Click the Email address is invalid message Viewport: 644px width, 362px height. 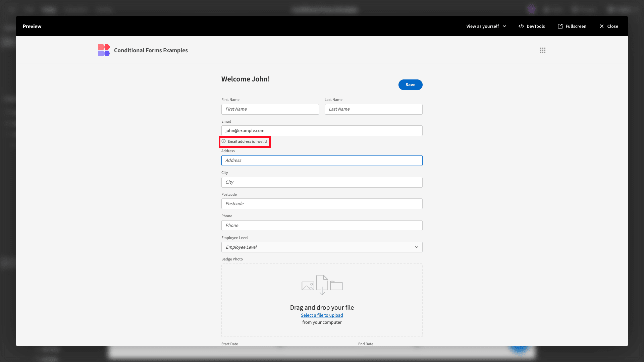coord(247,141)
